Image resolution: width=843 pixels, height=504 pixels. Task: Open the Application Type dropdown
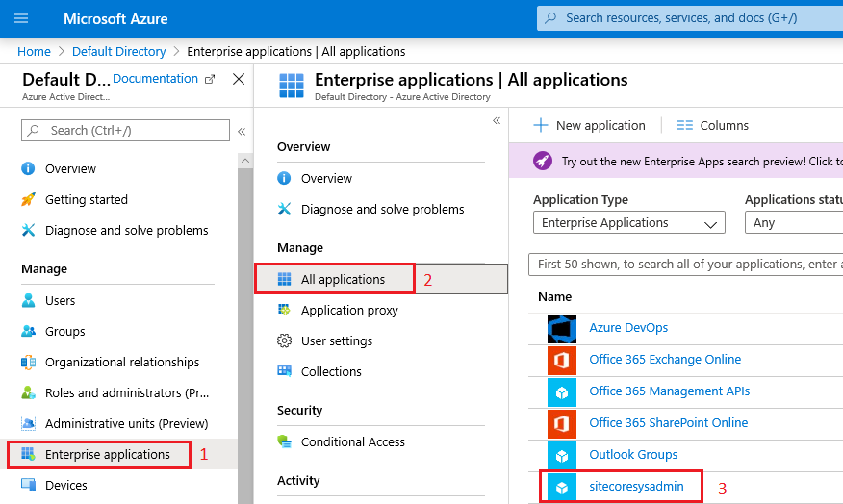coord(629,222)
